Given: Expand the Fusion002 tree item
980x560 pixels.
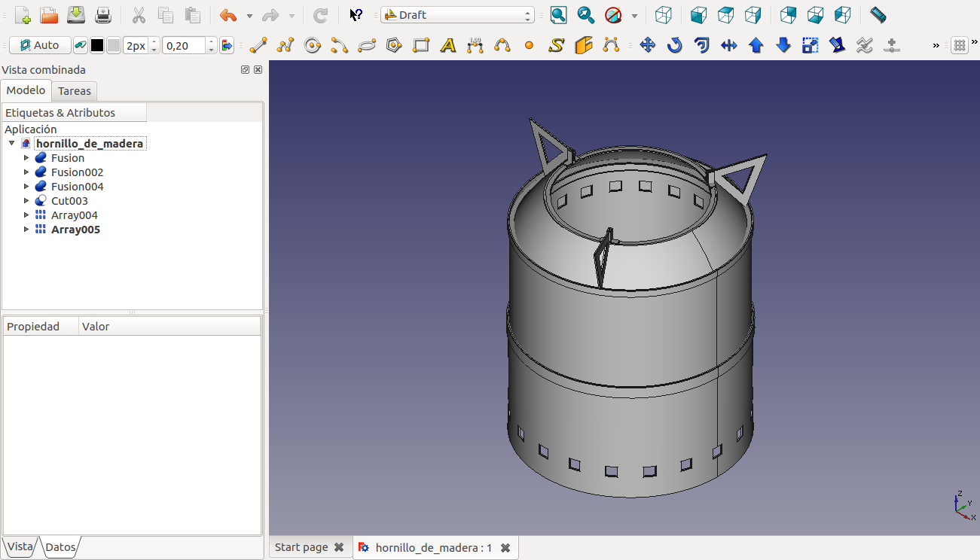Looking at the screenshot, I should [x=26, y=172].
